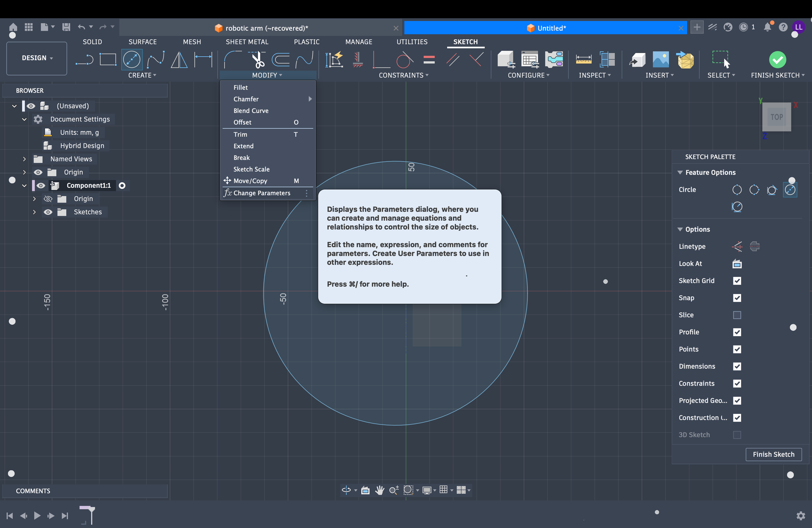Expand the Named Views folder
The height and width of the screenshot is (528, 812).
coord(24,159)
